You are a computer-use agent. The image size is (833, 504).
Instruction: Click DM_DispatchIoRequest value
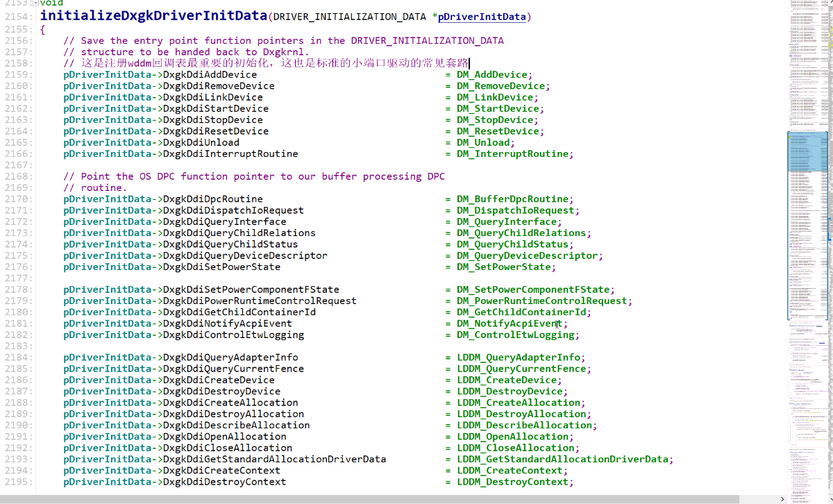pyautogui.click(x=516, y=210)
